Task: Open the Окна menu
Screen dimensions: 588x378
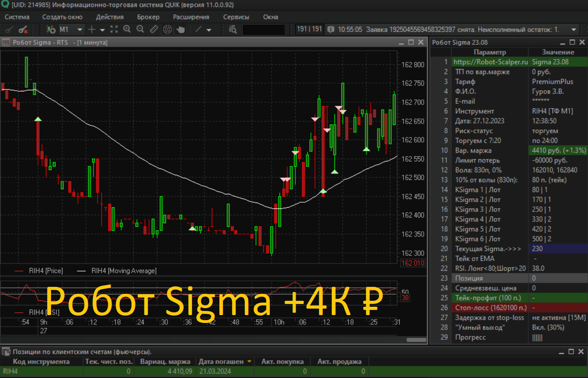Action: click(x=271, y=17)
